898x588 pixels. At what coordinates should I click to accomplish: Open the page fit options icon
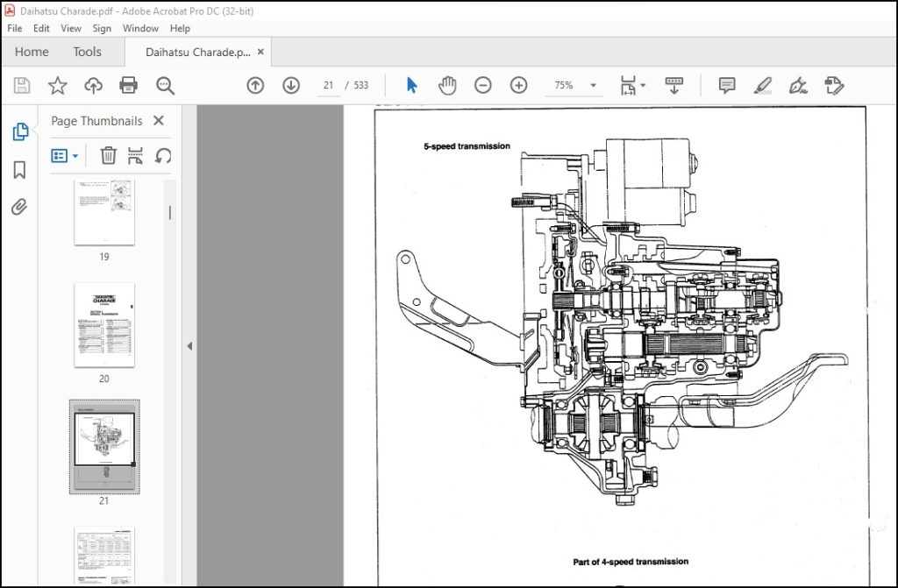pos(628,85)
